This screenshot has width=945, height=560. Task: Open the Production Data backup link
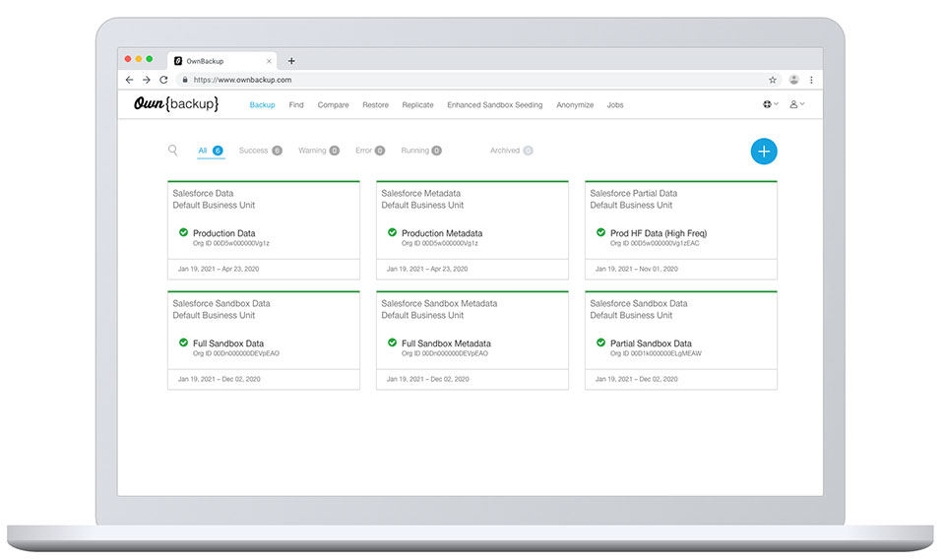(x=224, y=233)
